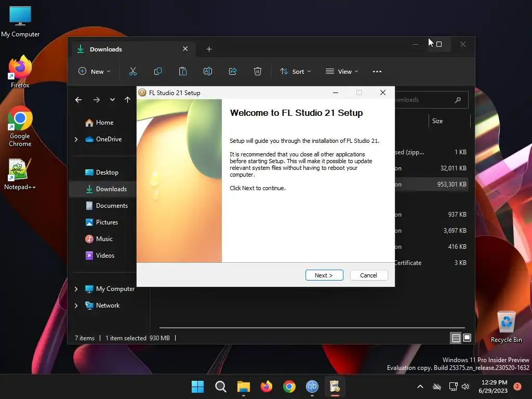Open Documents folder in sidebar
Image resolution: width=532 pixels, height=399 pixels.
click(107, 206)
